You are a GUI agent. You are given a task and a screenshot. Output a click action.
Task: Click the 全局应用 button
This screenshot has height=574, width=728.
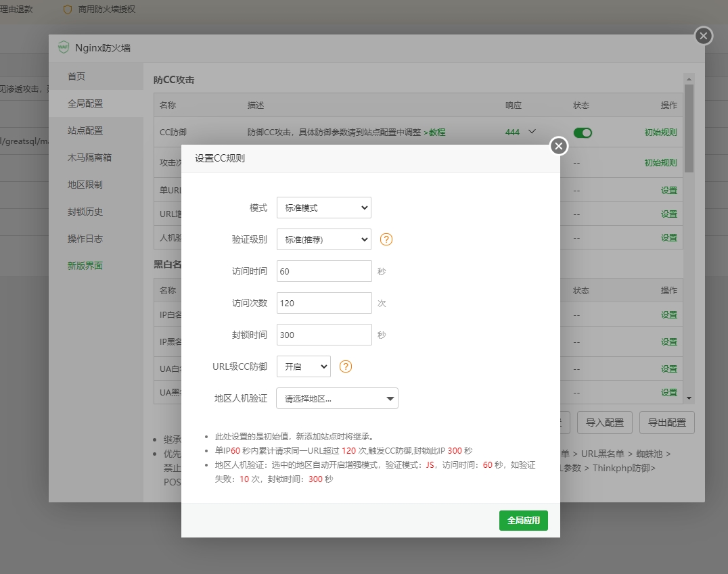pyautogui.click(x=524, y=521)
